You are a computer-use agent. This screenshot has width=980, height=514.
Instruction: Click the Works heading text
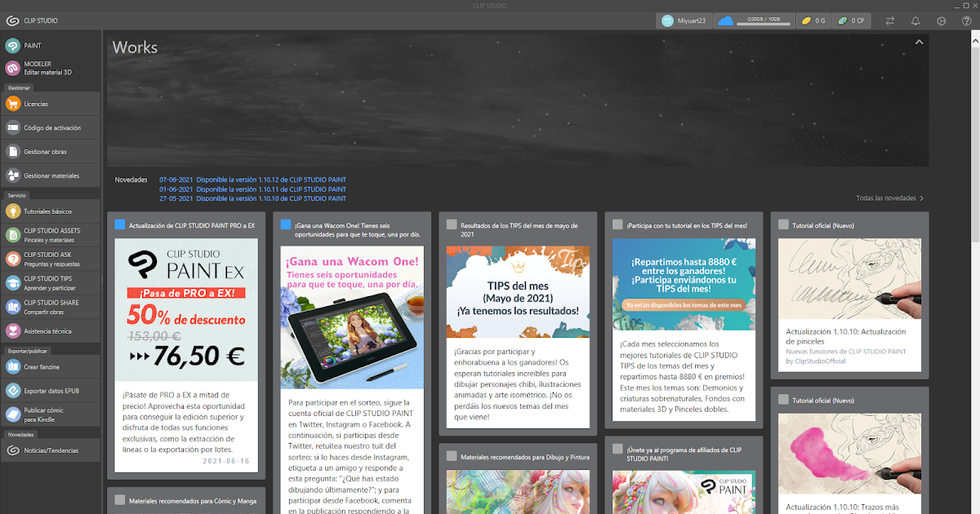coord(135,47)
